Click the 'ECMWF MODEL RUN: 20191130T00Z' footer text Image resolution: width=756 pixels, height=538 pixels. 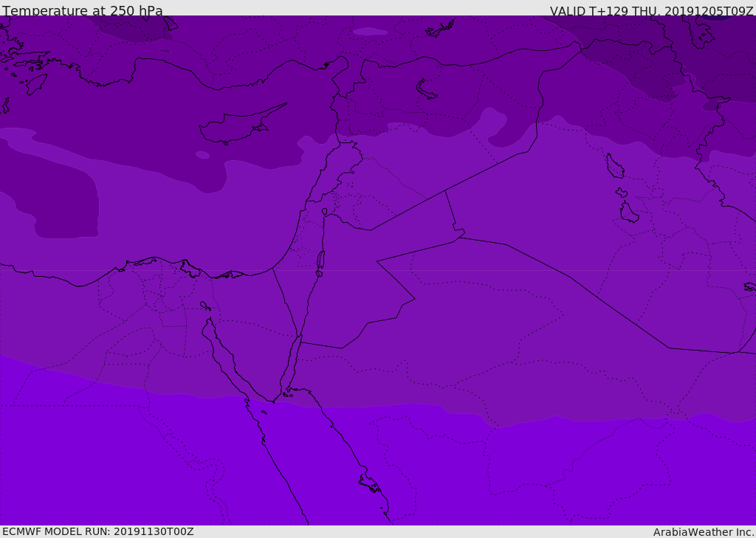click(x=98, y=532)
